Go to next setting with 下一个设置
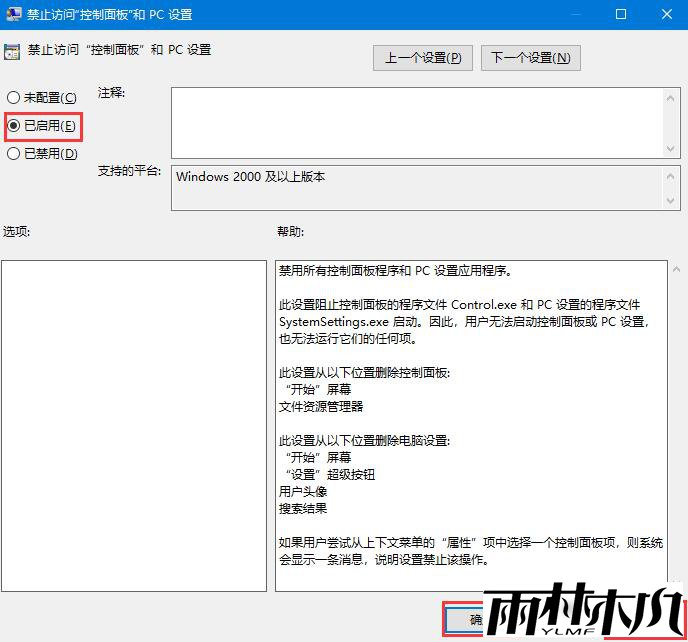 pyautogui.click(x=531, y=58)
